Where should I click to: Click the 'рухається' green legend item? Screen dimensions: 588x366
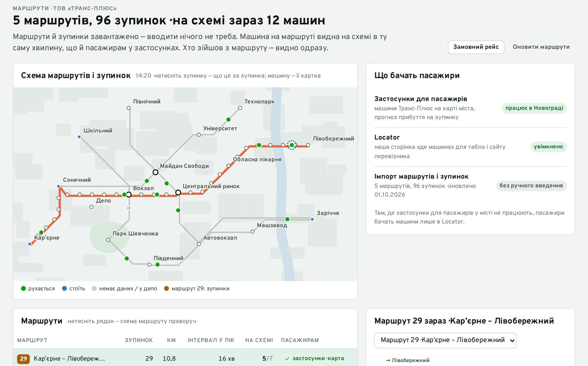pyautogui.click(x=38, y=288)
